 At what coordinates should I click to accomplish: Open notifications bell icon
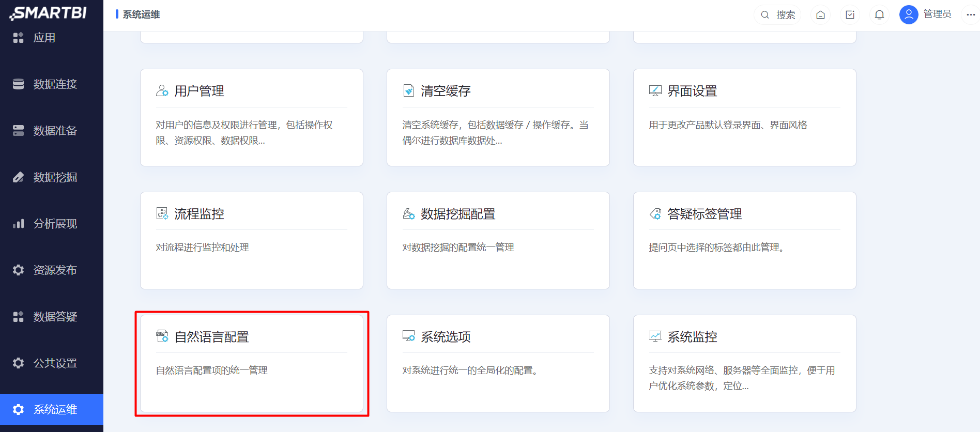click(879, 15)
